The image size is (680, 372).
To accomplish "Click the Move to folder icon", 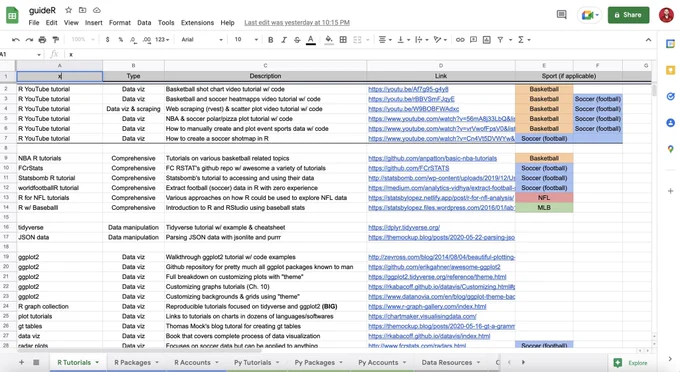I will (82, 10).
